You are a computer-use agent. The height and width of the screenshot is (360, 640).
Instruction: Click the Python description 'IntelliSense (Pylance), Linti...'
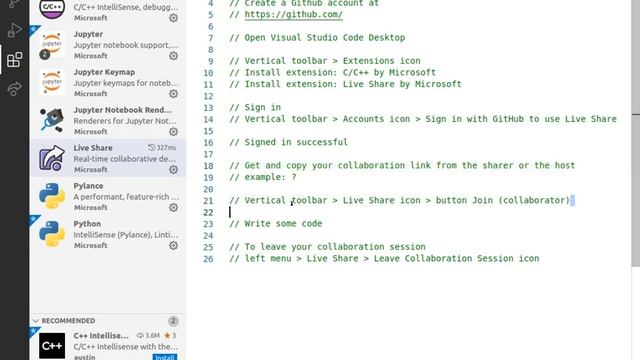[126, 235]
